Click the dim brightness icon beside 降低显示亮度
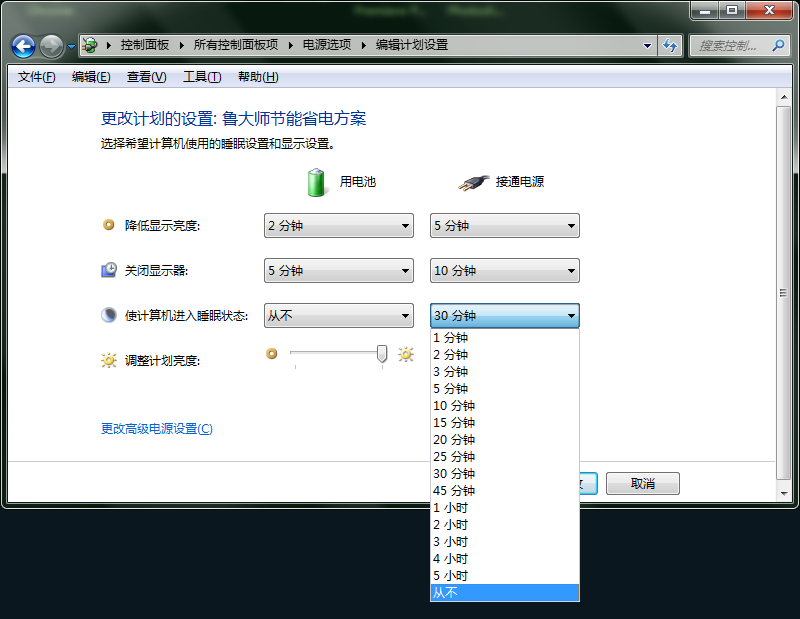This screenshot has width=800, height=619. pyautogui.click(x=108, y=225)
